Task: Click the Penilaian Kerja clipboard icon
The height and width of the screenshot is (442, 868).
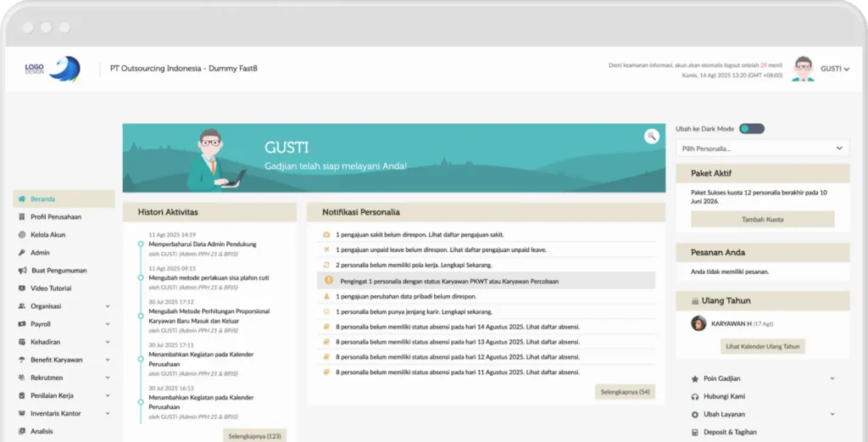Action: (22, 395)
